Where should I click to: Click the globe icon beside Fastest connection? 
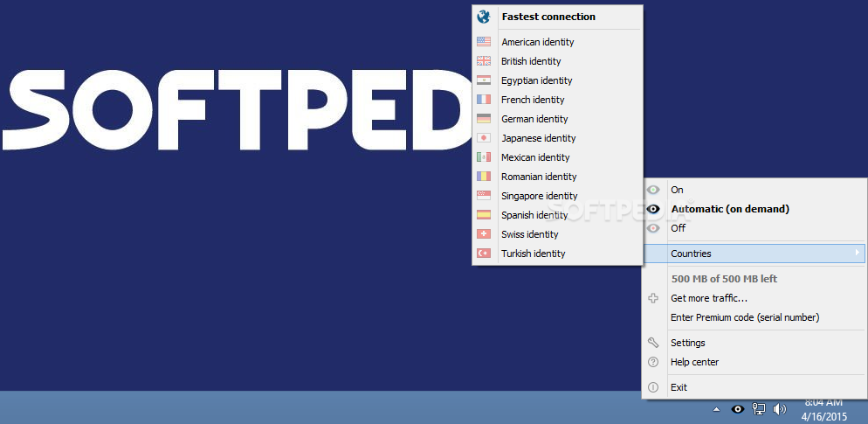[483, 17]
